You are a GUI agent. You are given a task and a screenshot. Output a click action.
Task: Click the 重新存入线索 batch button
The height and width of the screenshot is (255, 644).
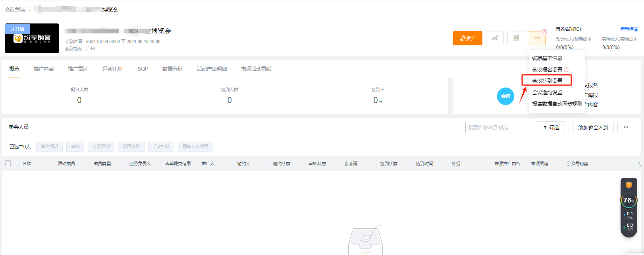(195, 147)
